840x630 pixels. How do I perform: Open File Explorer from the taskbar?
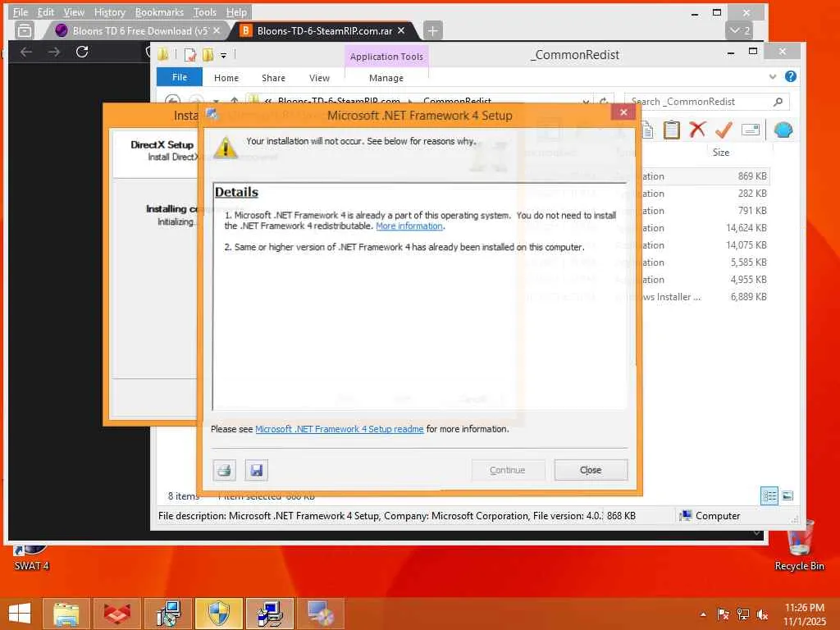[66, 614]
